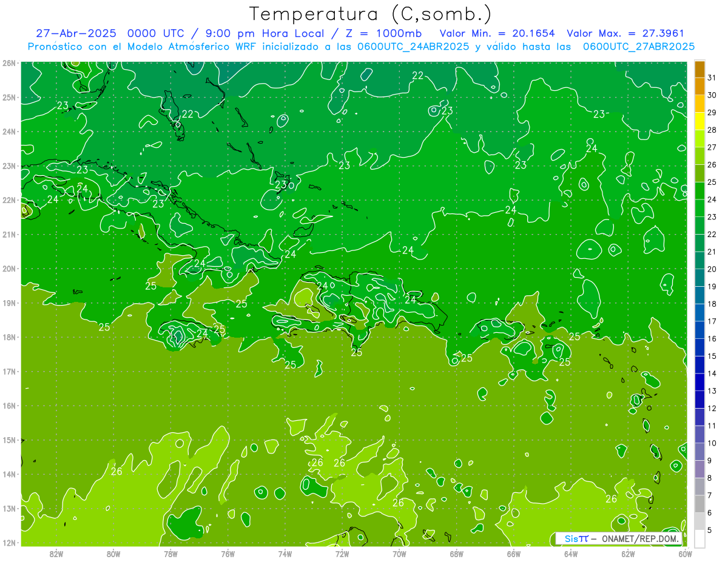Viewport: 728px width, 562px height.
Task: Click the '66W' longitude axis label
Action: pos(514,554)
